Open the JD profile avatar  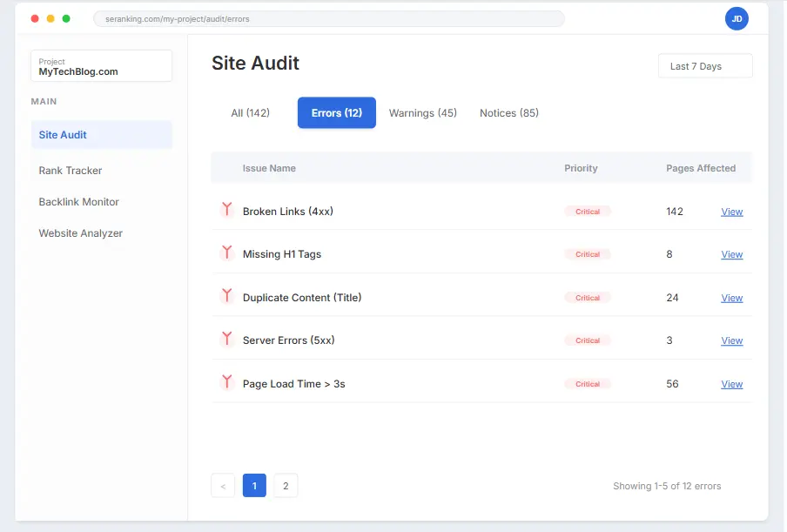click(737, 18)
